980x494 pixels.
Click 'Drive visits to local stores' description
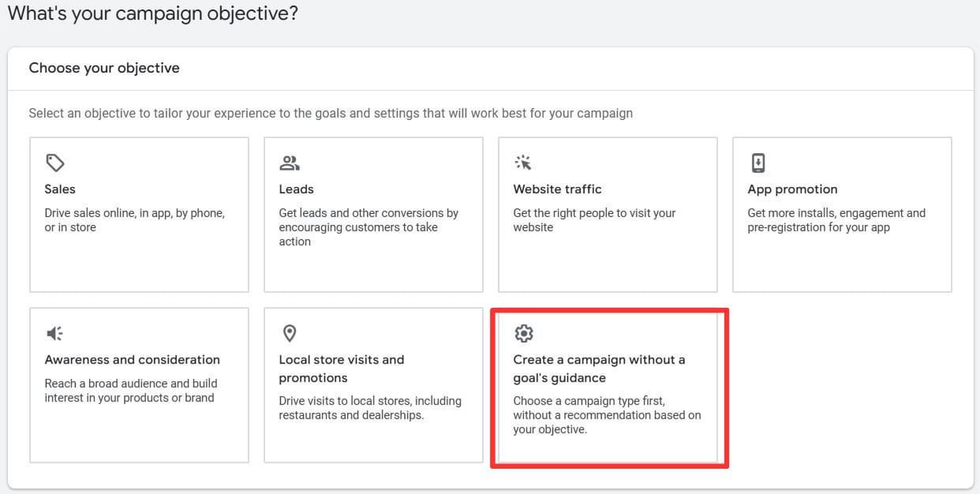pos(370,408)
